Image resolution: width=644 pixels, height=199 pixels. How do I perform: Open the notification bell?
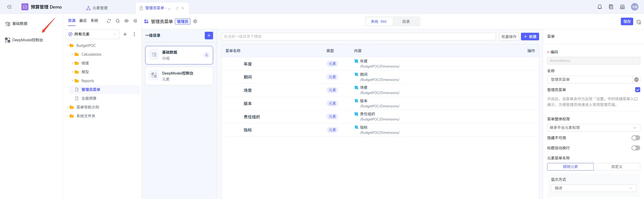[600, 7]
